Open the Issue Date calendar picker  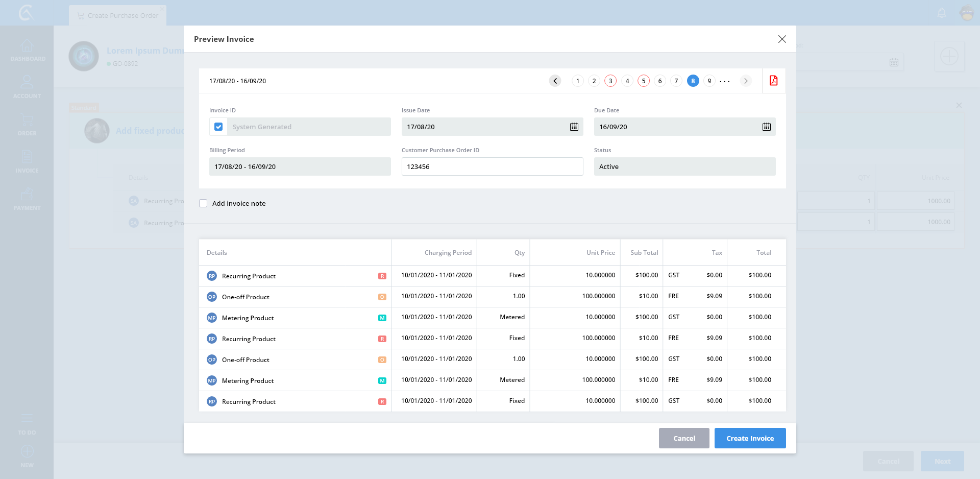pyautogui.click(x=574, y=127)
